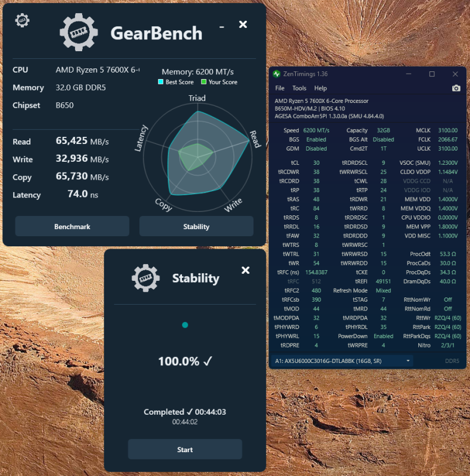Click the ZenTimings app icon in title bar
The height and width of the screenshot is (476, 470).
click(x=276, y=74)
